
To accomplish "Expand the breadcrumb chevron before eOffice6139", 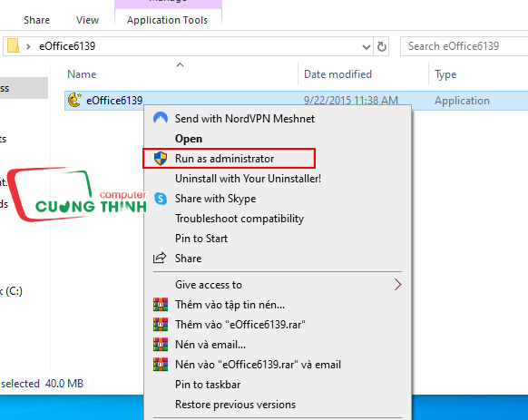I will 28,46.
